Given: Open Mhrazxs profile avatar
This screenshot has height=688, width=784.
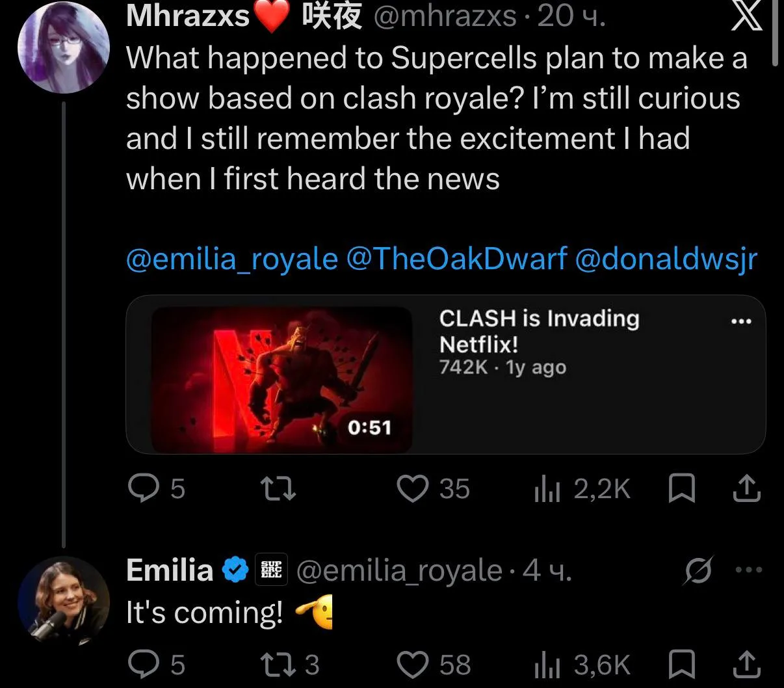Looking at the screenshot, I should [x=64, y=49].
